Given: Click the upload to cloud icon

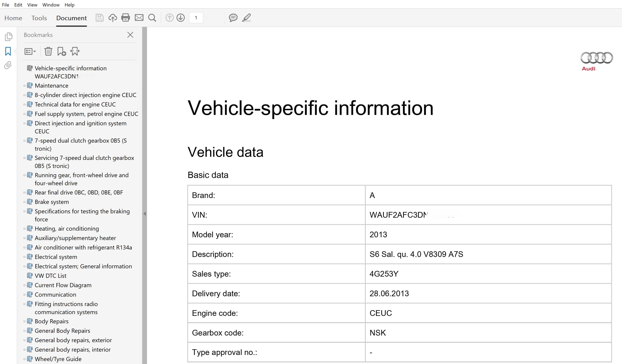Looking at the screenshot, I should coord(113,18).
